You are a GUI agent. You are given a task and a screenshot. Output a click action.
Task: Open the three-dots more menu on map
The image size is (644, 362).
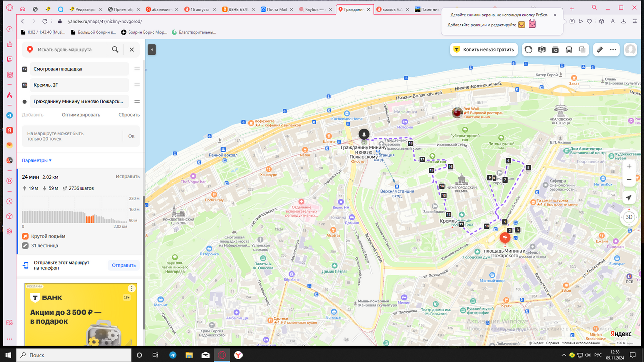(613, 50)
